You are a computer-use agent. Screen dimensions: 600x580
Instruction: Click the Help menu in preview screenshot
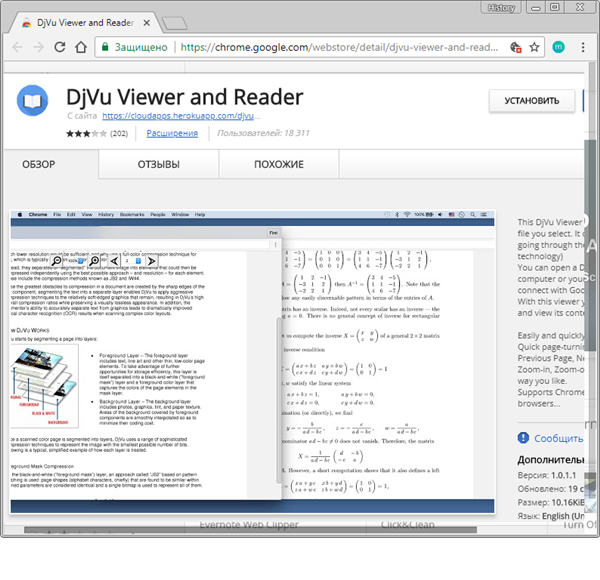[200, 214]
